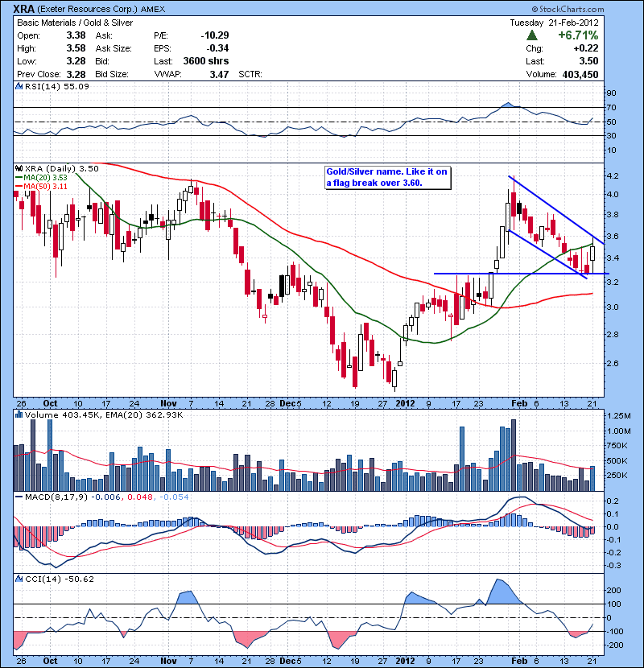644x668 pixels.
Task: Click the Open value 3.38
Action: (x=76, y=35)
